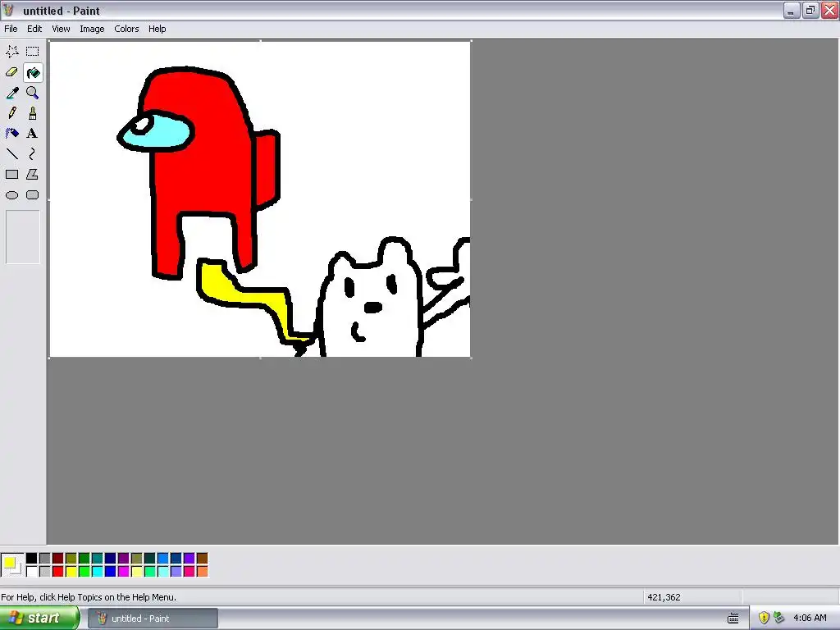Viewport: 840px width, 630px height.
Task: Choose the bright red swatch
Action: [58, 572]
